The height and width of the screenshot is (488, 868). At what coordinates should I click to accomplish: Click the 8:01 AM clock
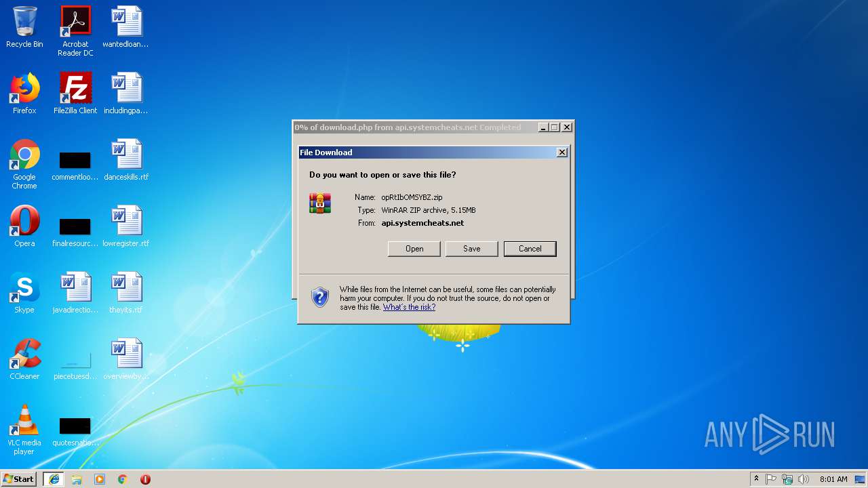[x=833, y=479]
